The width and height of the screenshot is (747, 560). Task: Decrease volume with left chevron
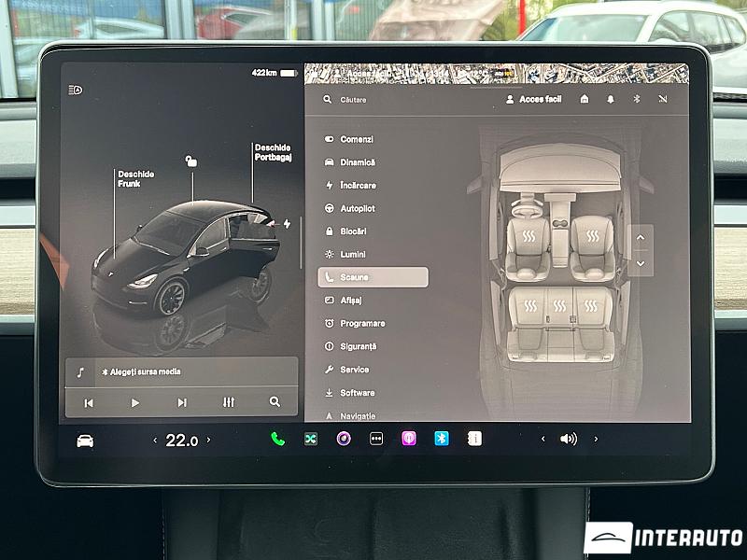(x=543, y=439)
